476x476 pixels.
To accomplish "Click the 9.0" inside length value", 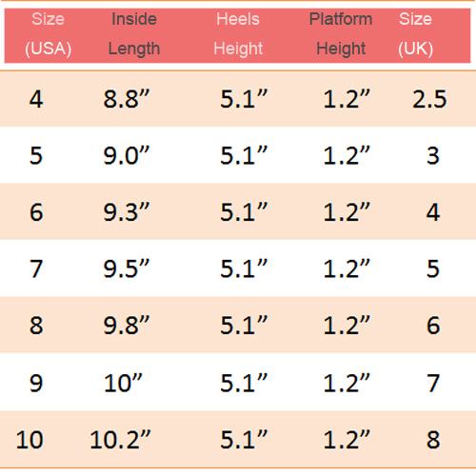I will click(x=127, y=155).
